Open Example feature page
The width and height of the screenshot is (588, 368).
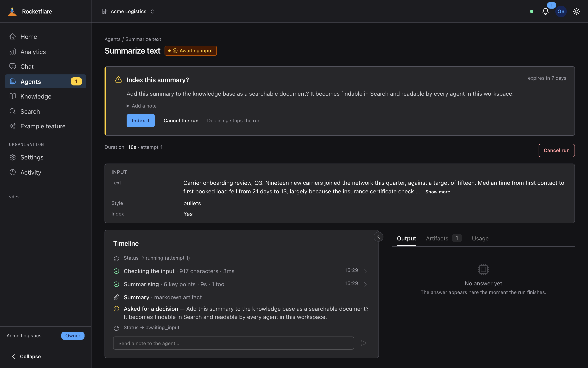[x=46, y=126]
